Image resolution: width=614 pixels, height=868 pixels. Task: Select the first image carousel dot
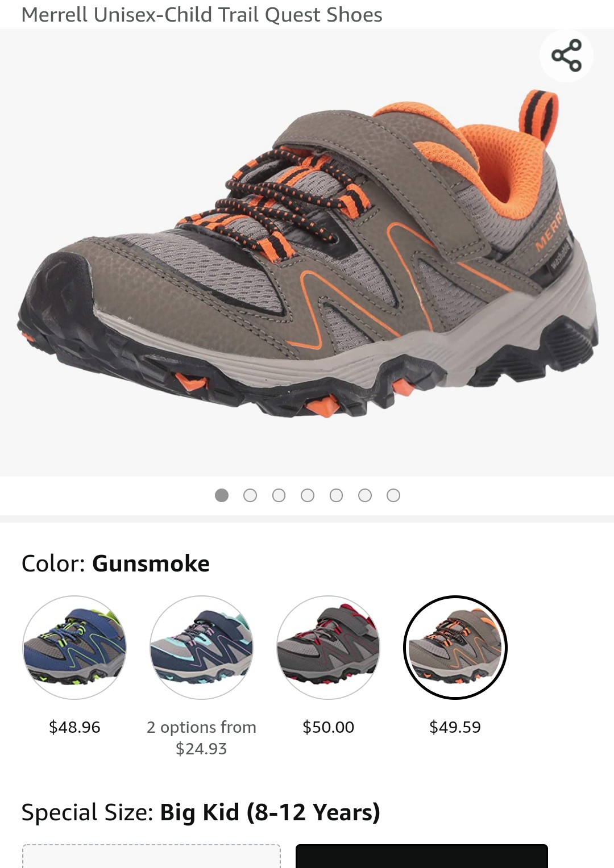(x=222, y=495)
